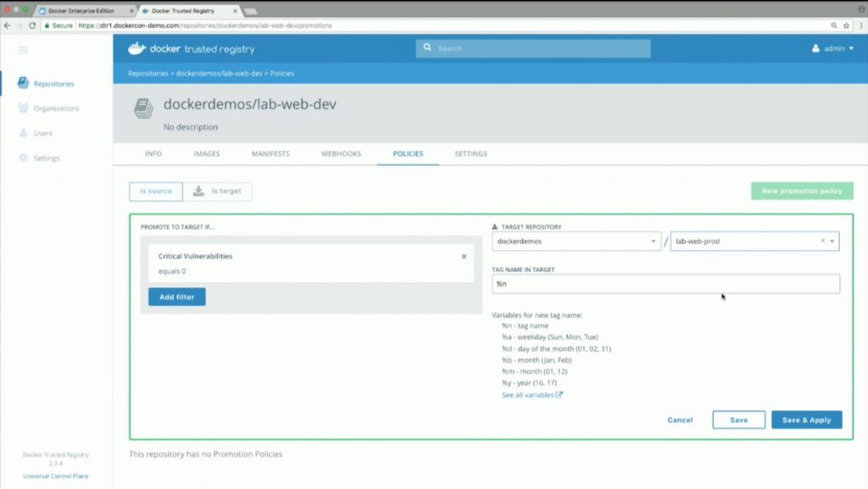Remove the Critical Vulnerabilities filter
This screenshot has width=868, height=489.
point(464,256)
